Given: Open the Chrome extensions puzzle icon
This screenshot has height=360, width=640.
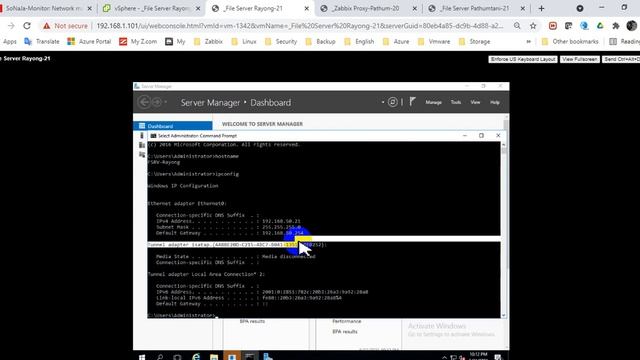Looking at the screenshot, I should pyautogui.click(x=616, y=26).
